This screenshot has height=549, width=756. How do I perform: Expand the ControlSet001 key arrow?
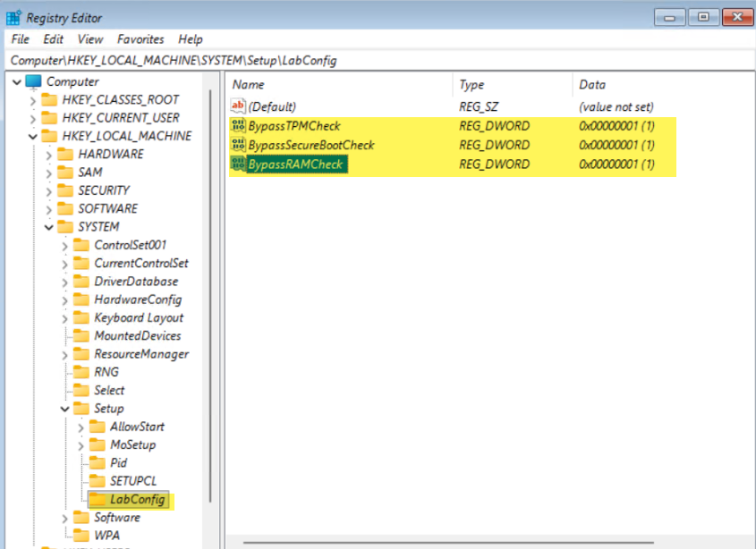(x=64, y=245)
